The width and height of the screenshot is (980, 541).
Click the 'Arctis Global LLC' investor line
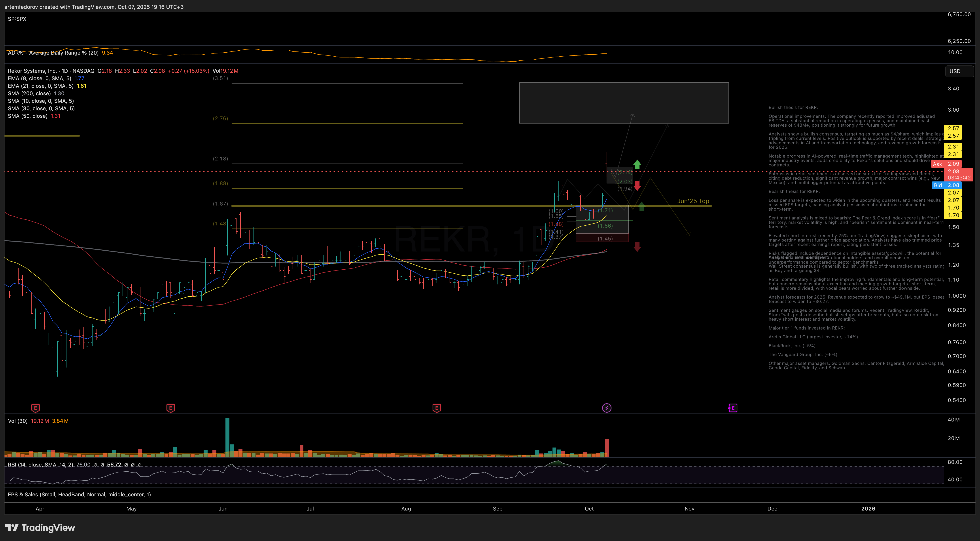tap(813, 337)
